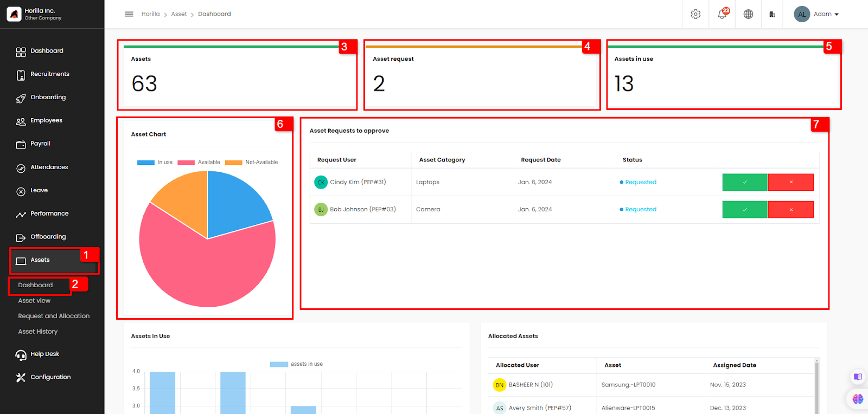Click the CK avatar beside Cindy Kim
Viewport: 868px width, 414px height.
[x=321, y=183]
